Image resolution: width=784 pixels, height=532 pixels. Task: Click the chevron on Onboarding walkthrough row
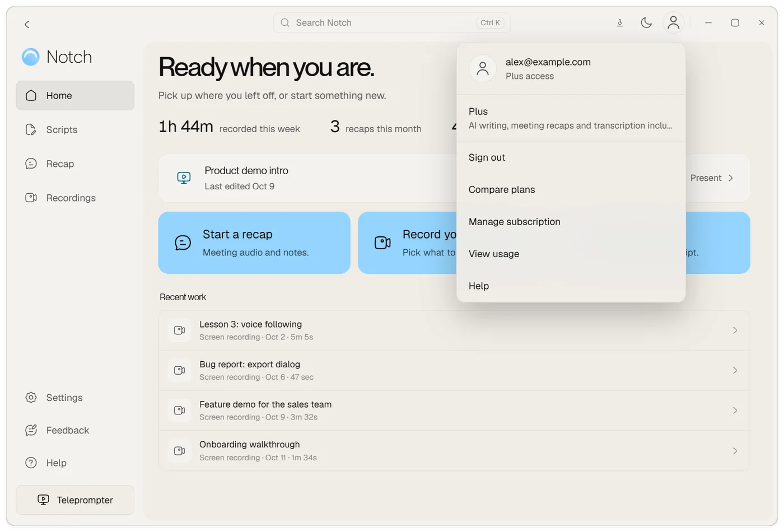click(x=735, y=451)
